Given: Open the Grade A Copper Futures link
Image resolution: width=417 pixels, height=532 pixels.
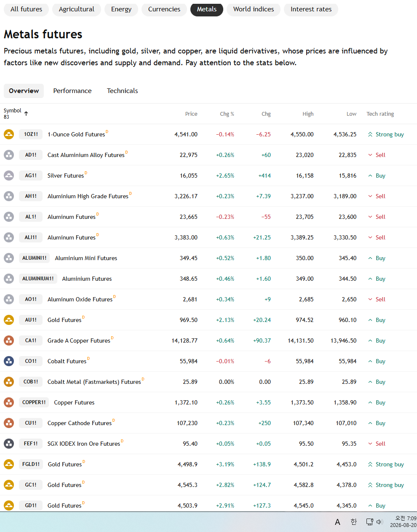Looking at the screenshot, I should pyautogui.click(x=79, y=341).
